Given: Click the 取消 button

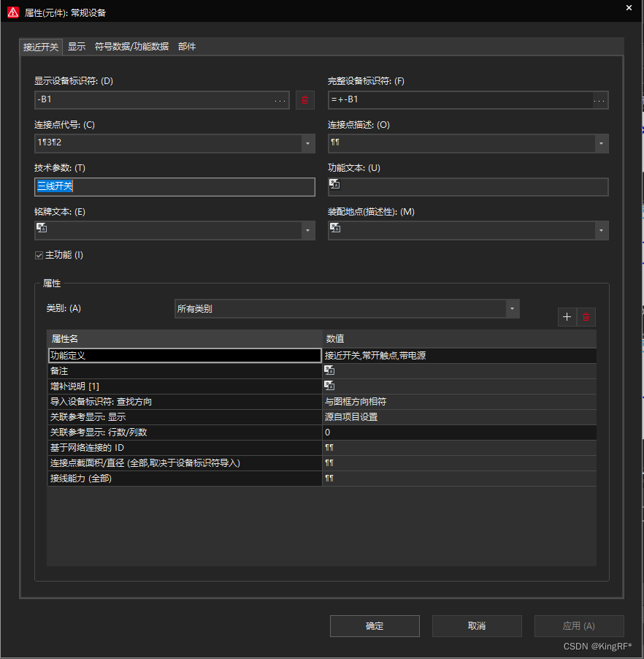Looking at the screenshot, I should point(477,626).
